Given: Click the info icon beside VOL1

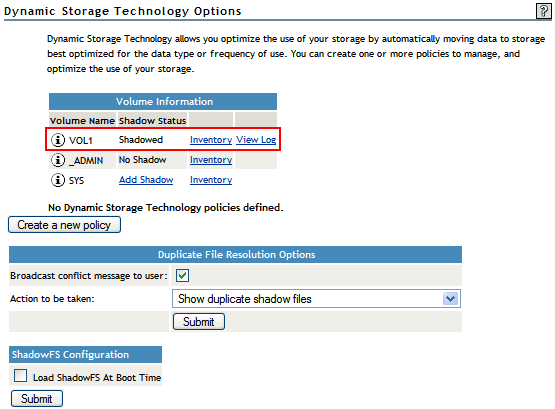Looking at the screenshot, I should click(58, 140).
